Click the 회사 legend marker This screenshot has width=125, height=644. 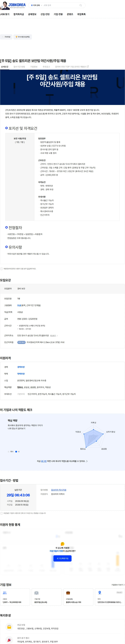(x=8, y=452)
